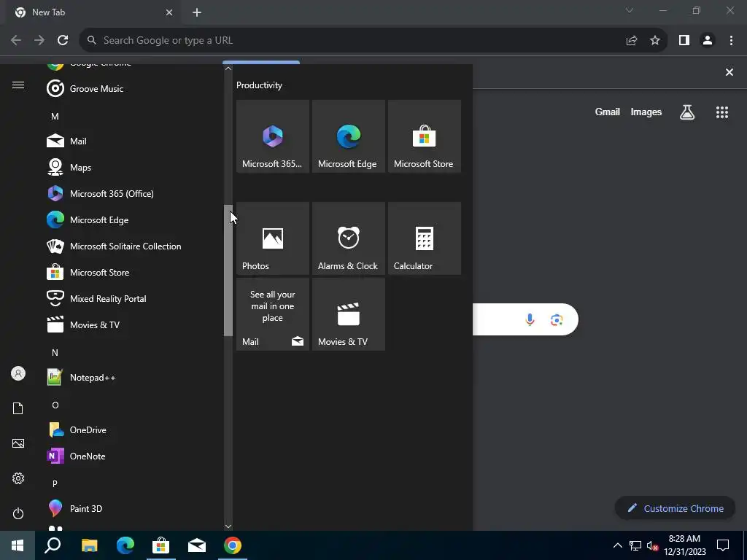This screenshot has width=747, height=560.
Task: Open the Alarms & Clock tile
Action: point(348,238)
